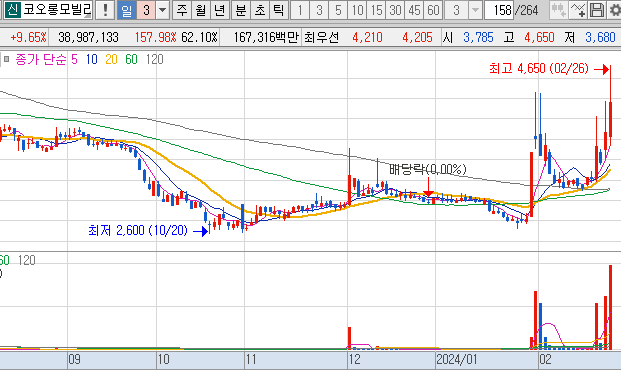
Task: Switch to 월 monthly chart period
Action: (201, 10)
